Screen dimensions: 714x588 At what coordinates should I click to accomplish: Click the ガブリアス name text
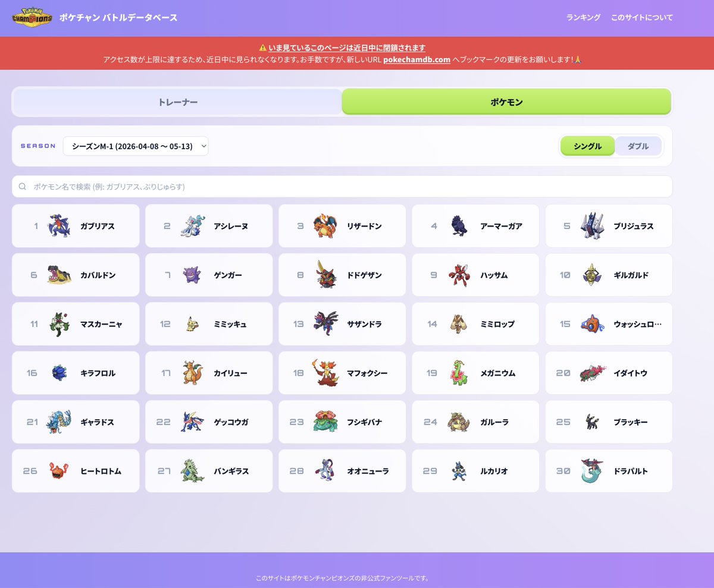click(98, 227)
